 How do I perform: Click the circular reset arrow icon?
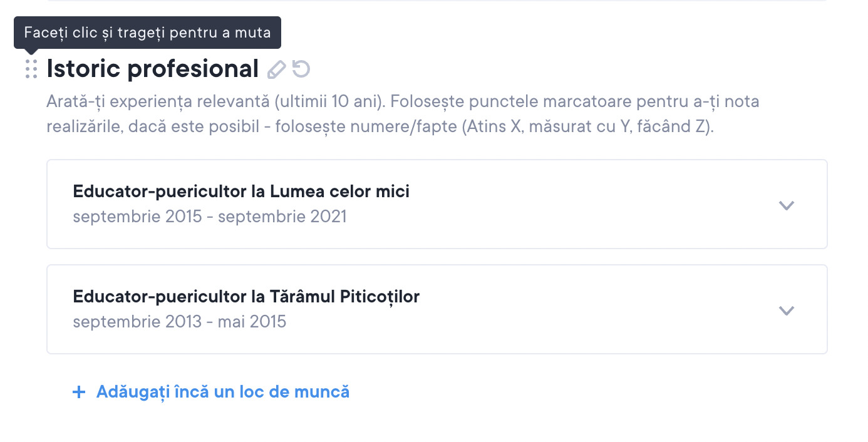coord(301,69)
